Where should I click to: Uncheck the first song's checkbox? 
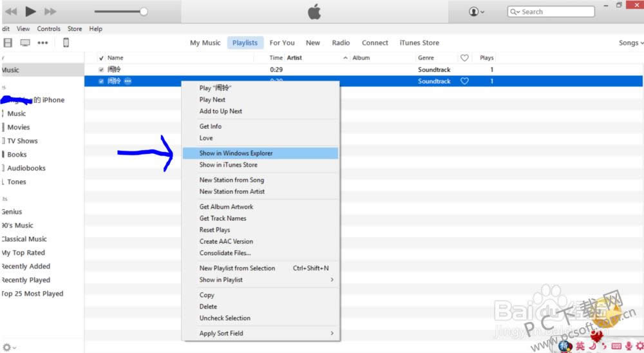[x=101, y=70]
